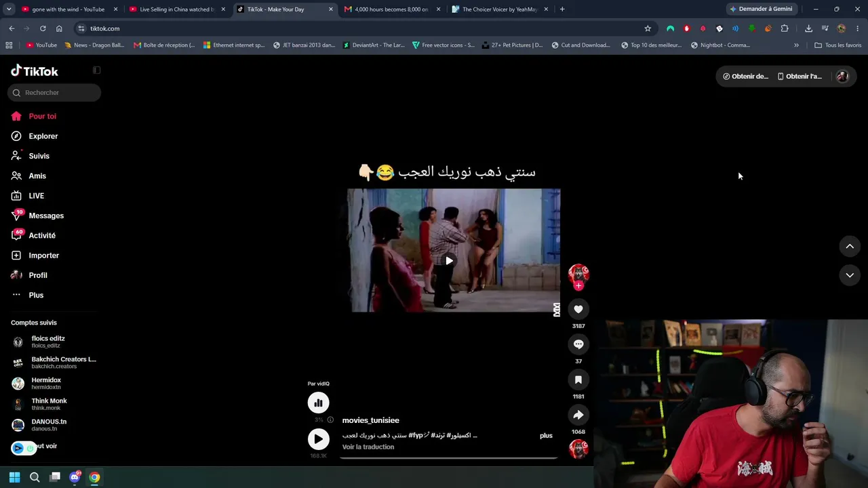Image resolution: width=868 pixels, height=488 pixels.
Task: Open Discord from the taskbar
Action: [x=75, y=477]
